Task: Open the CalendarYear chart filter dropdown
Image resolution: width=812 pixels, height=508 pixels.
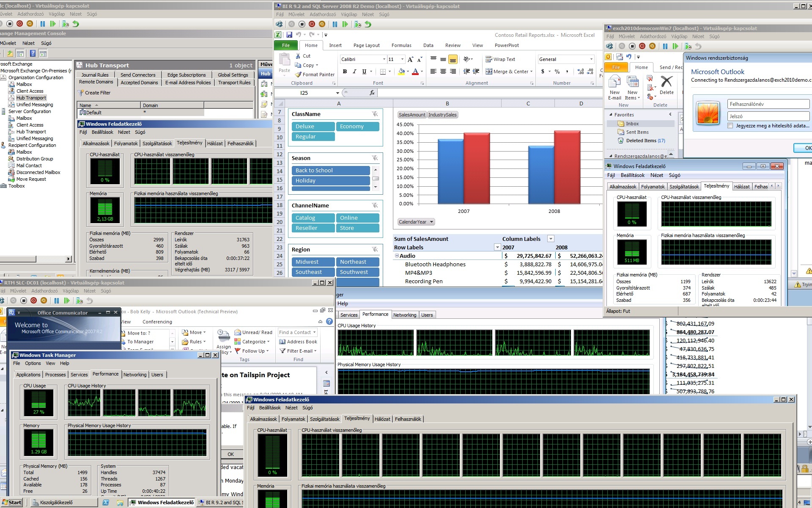Action: click(431, 222)
